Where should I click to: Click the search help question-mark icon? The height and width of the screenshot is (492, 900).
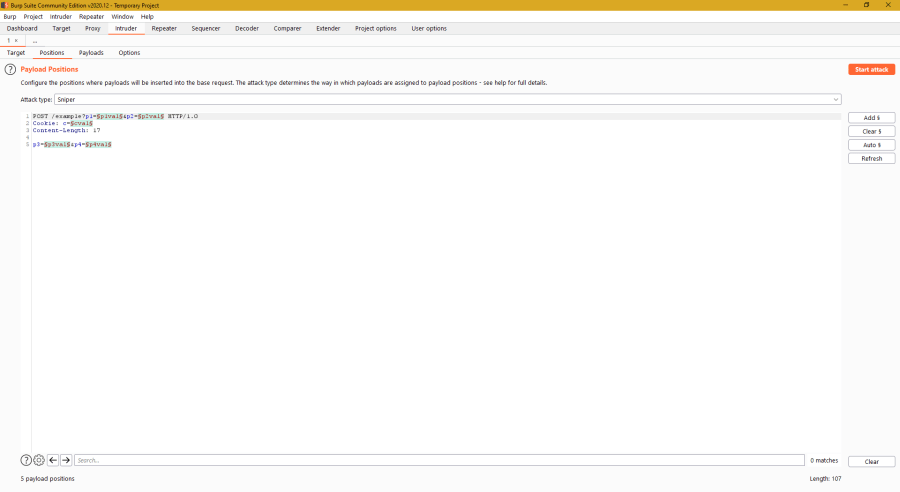tap(26, 460)
